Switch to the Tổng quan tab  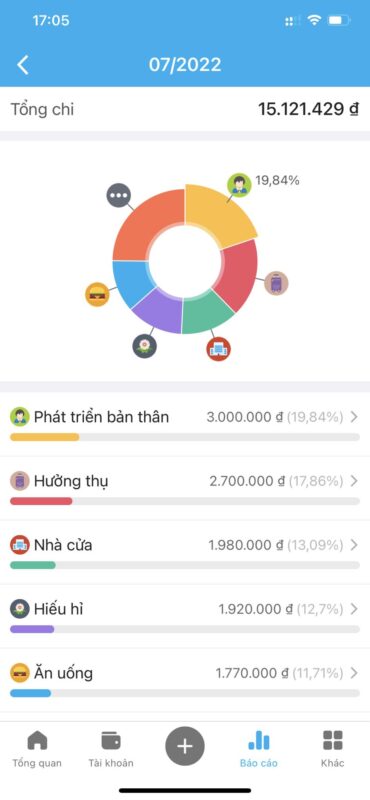[x=37, y=749]
